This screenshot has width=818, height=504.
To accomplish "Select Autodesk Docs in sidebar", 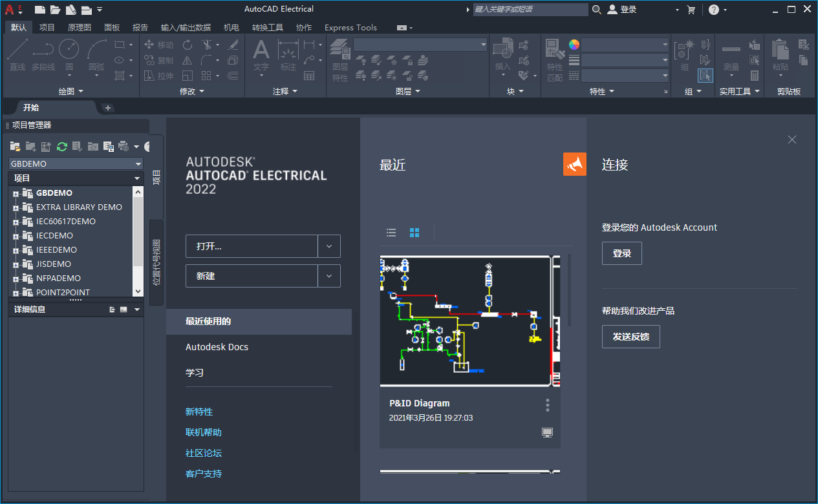I will pyautogui.click(x=217, y=347).
